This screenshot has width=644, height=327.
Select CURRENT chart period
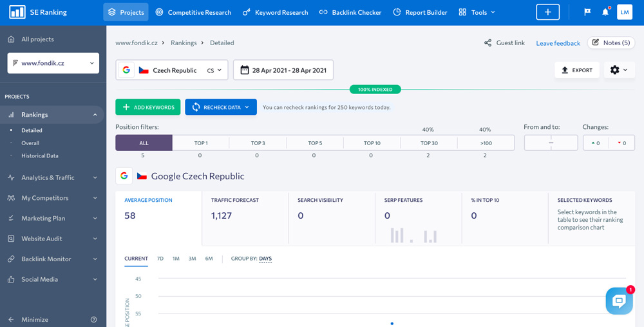tap(137, 259)
